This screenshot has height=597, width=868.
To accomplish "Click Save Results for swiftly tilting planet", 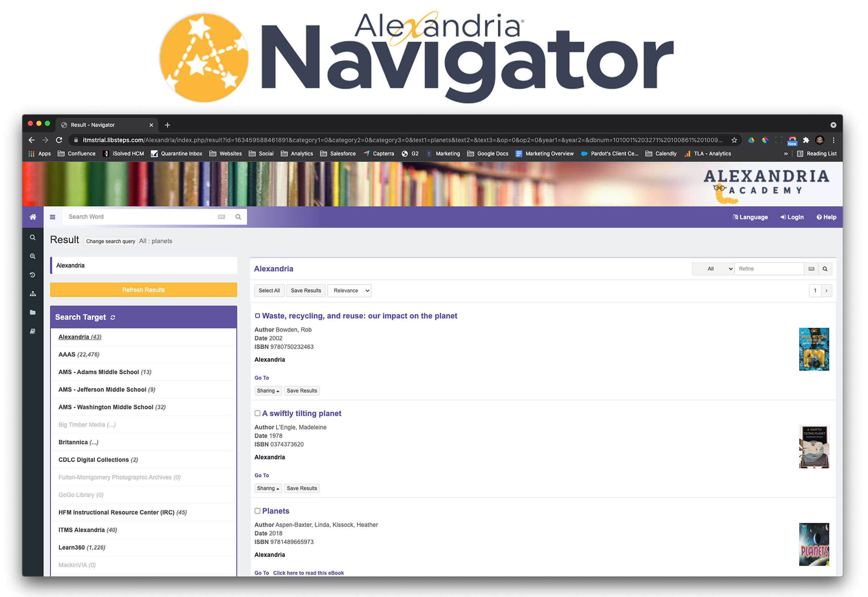I will pos(301,488).
